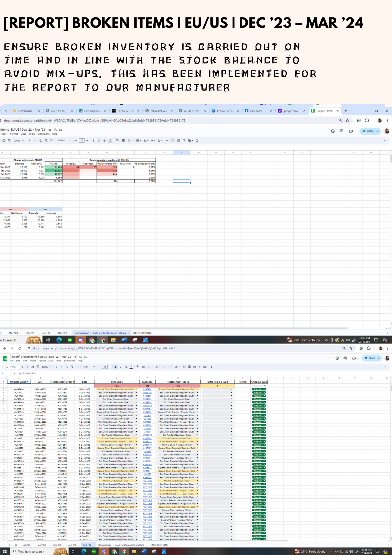
Task: Click the Sheets home logo in lower window
Action: pos(5,359)
